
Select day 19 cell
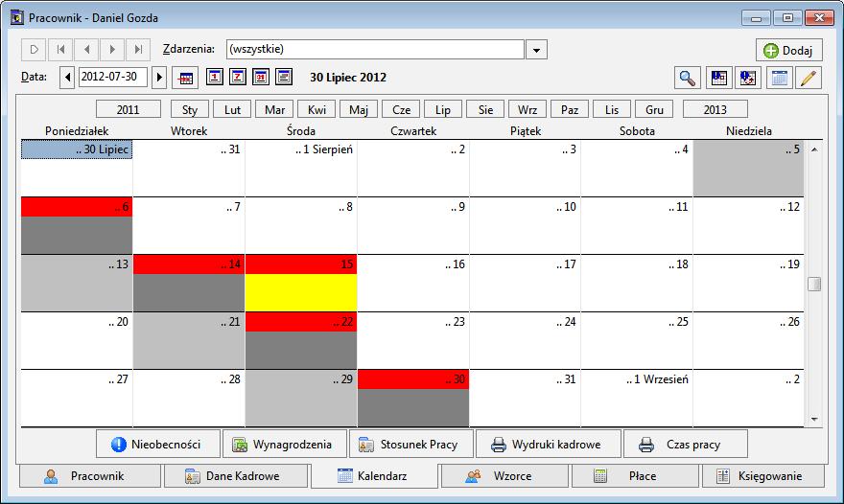point(748,283)
